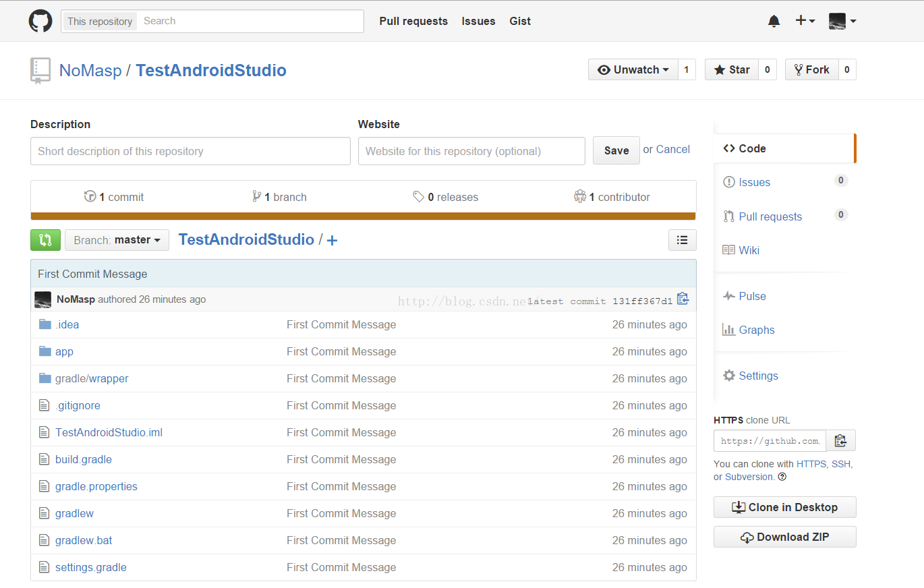The height and width of the screenshot is (588, 924).
Task: Click the clone URL help question icon
Action: tap(782, 477)
